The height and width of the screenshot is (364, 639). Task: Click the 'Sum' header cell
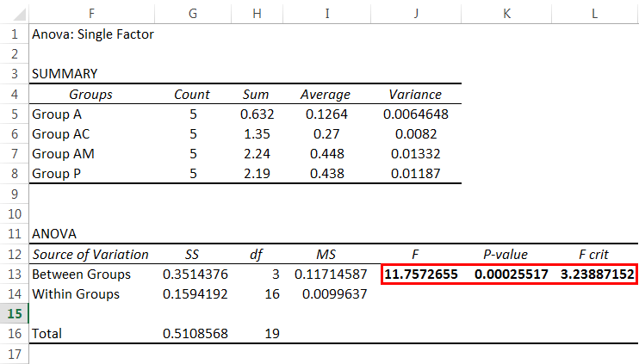coord(256,95)
